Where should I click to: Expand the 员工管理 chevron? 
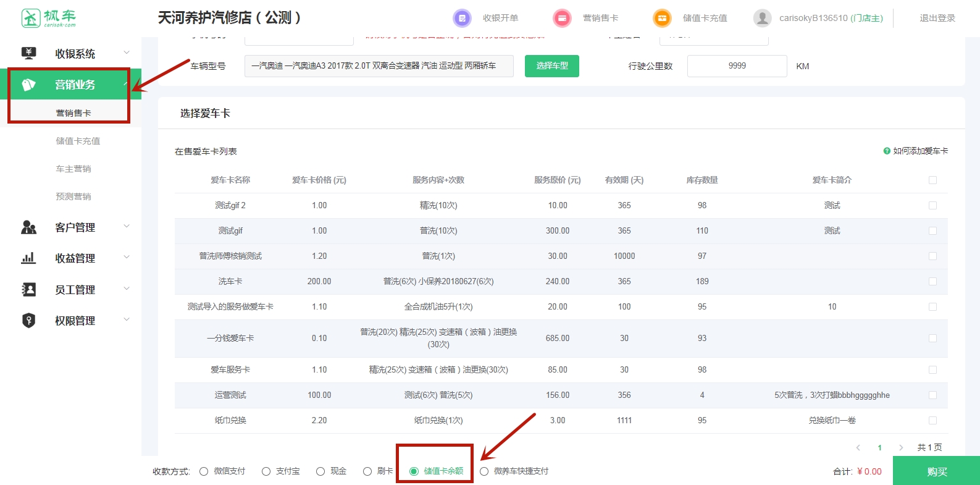(127, 289)
